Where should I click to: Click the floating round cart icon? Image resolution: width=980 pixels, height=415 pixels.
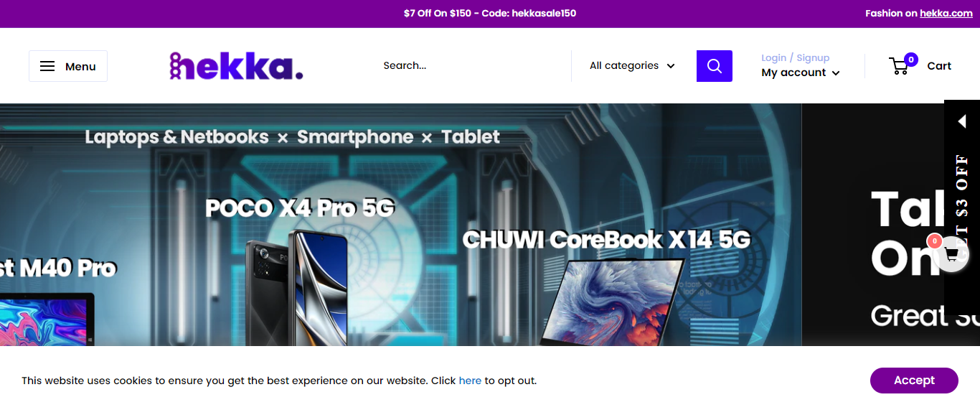tap(951, 254)
